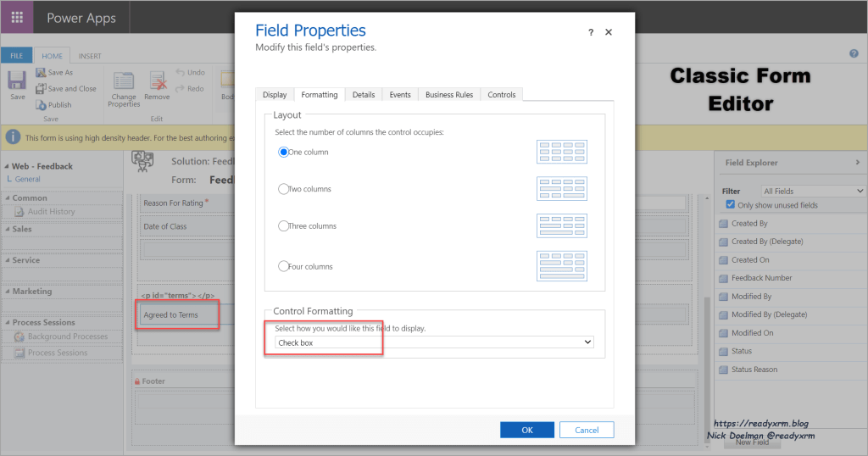Open the help question mark in dialog
The height and width of the screenshot is (456, 868).
[x=591, y=32]
